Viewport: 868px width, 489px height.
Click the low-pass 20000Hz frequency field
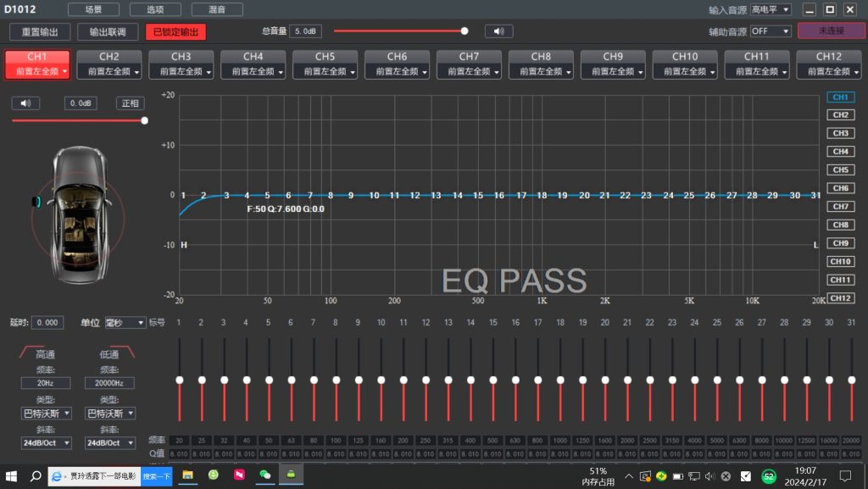[109, 383]
